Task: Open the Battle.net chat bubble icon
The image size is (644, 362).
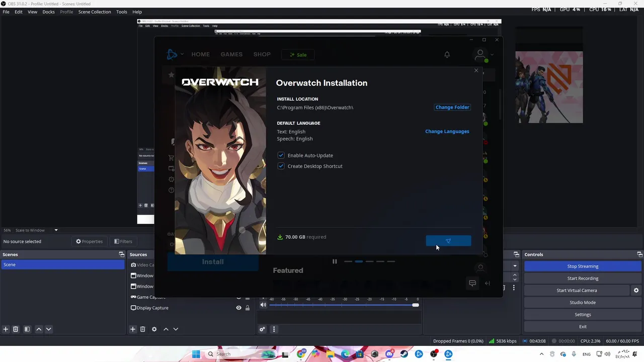Action: (472, 283)
